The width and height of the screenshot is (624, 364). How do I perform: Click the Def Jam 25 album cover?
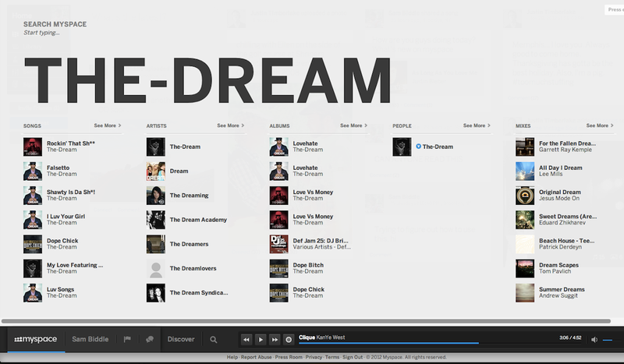click(x=278, y=244)
